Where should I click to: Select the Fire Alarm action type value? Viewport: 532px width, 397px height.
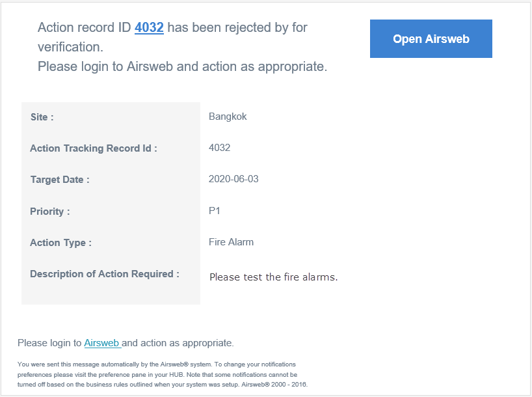231,242
